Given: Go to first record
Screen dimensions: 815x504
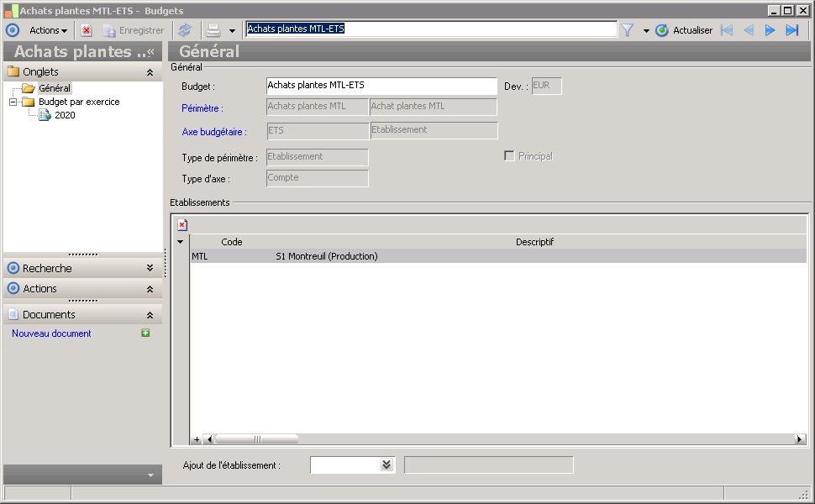Looking at the screenshot, I should (727, 30).
